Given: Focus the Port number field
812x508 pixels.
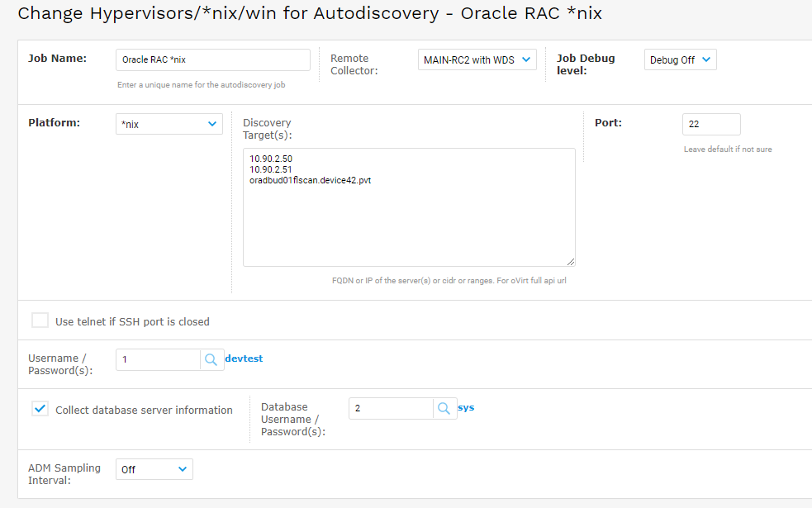Looking at the screenshot, I should tap(711, 124).
